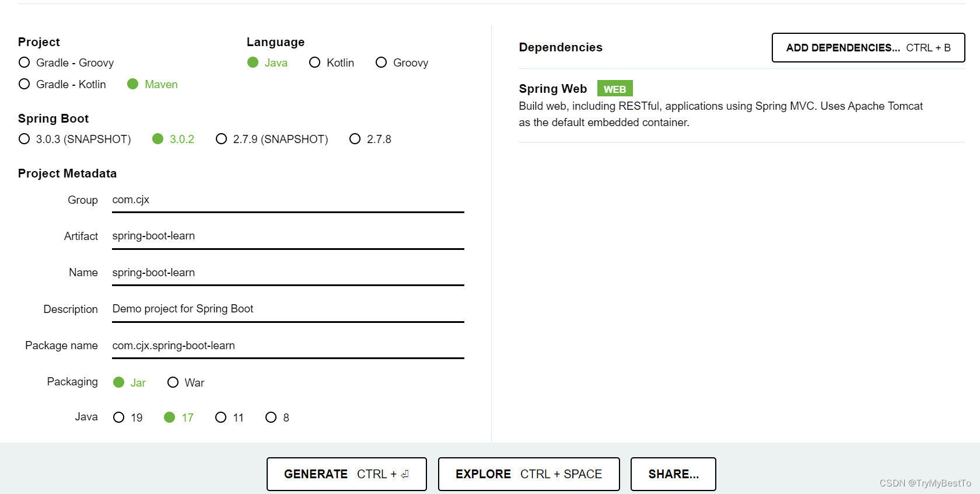Select Java language radio button
The width and height of the screenshot is (980, 494).
(267, 62)
